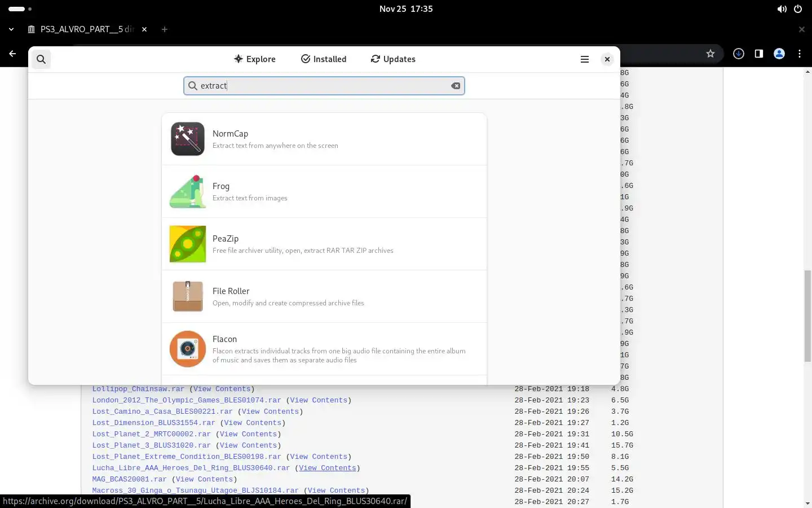The height and width of the screenshot is (508, 812).
Task: Click the File Roller app icon
Action: coord(188,296)
